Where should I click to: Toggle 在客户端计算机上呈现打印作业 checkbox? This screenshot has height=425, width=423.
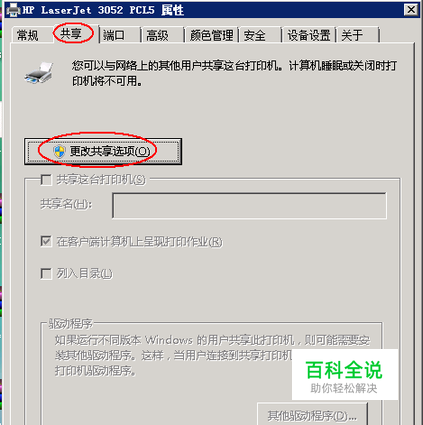pyautogui.click(x=46, y=241)
